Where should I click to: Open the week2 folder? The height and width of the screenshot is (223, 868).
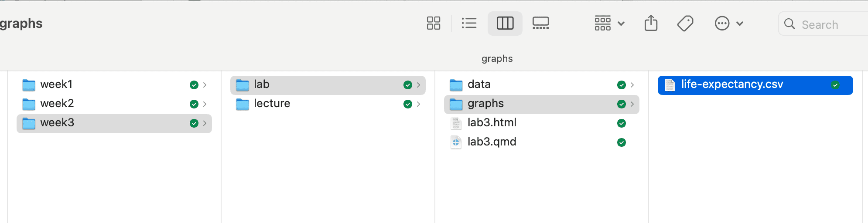57,104
